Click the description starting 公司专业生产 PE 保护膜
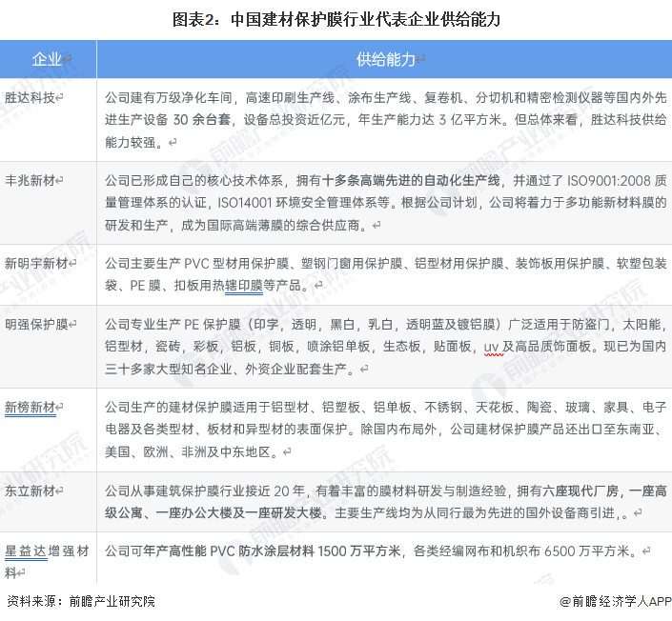The width and height of the screenshot is (672, 621). tap(385, 347)
